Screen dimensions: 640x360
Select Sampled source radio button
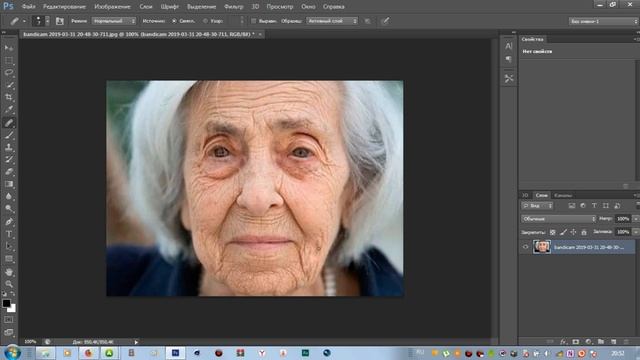[174, 21]
